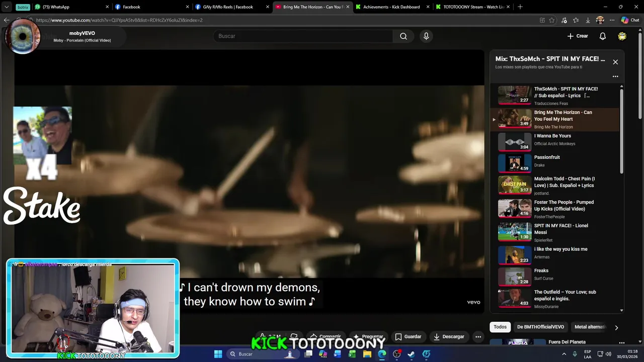
Task: Switch to GAly RAffo Reels Facebook tab
Action: 232,7
